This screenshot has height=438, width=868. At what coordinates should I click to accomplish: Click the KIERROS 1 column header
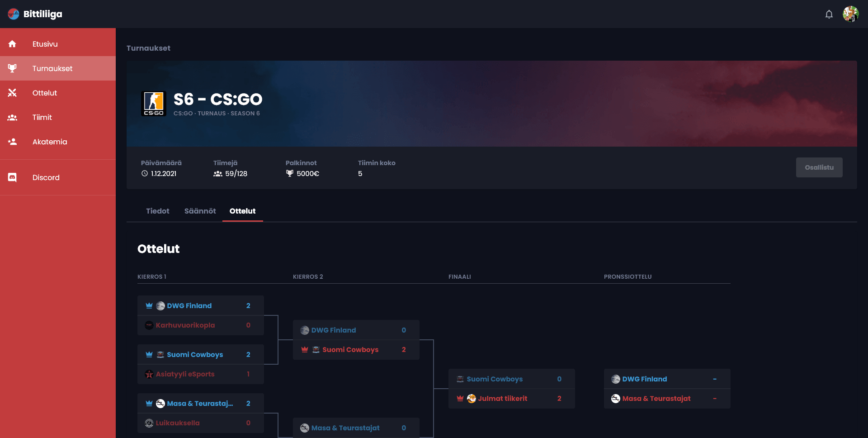[152, 276]
